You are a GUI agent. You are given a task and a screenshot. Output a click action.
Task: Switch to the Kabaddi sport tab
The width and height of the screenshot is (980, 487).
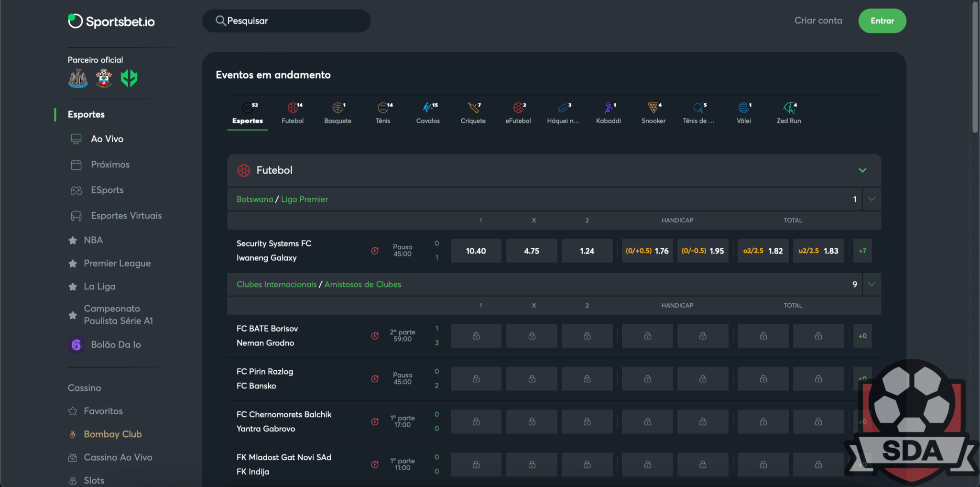tap(609, 114)
